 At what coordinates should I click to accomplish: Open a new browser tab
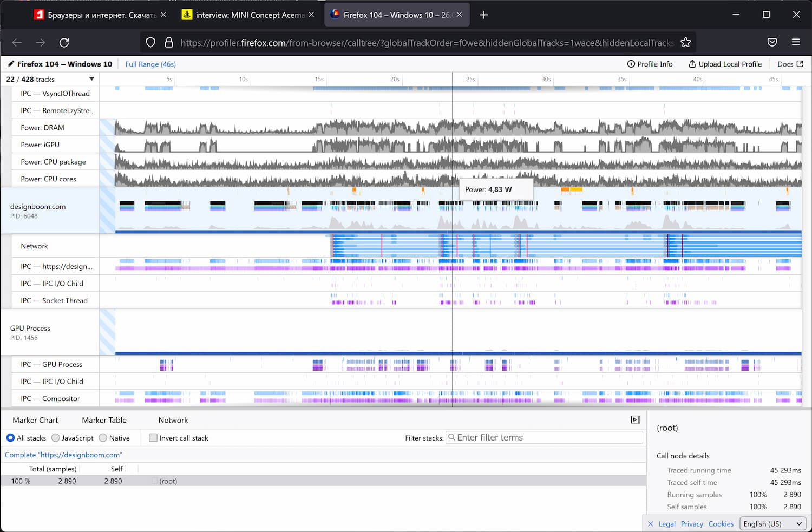click(484, 15)
